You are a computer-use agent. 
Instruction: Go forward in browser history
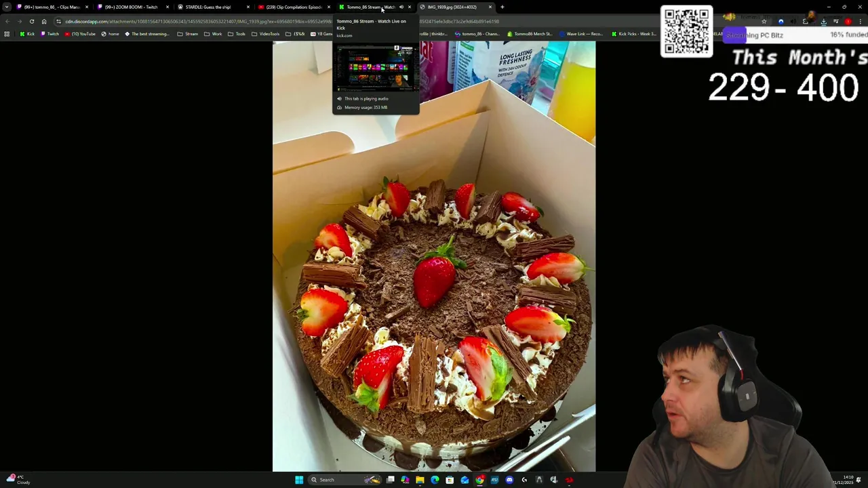(19, 21)
